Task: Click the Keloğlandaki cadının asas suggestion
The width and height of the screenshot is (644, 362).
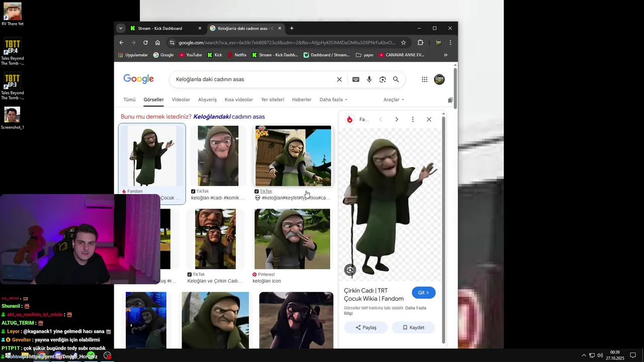Action: [229, 117]
